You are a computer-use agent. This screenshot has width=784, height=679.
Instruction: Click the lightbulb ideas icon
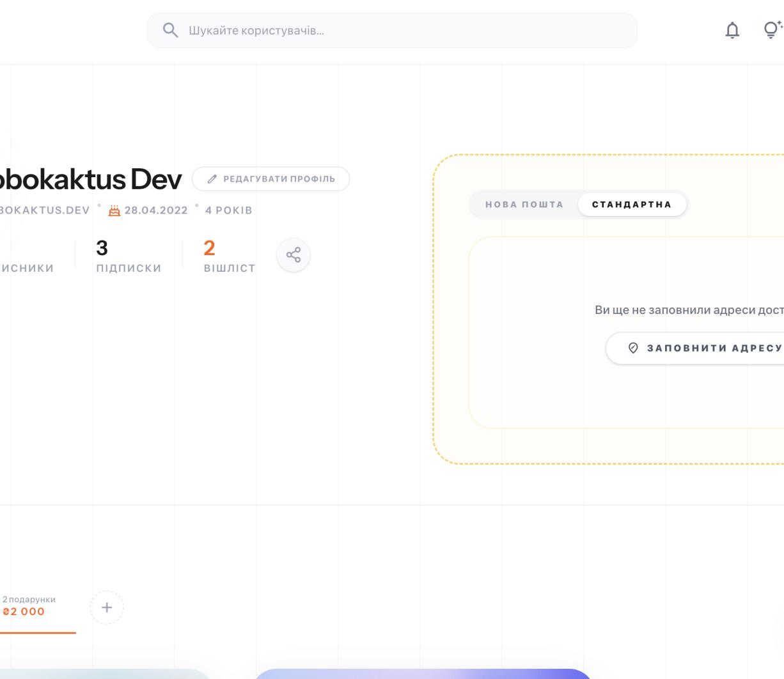coord(772,29)
